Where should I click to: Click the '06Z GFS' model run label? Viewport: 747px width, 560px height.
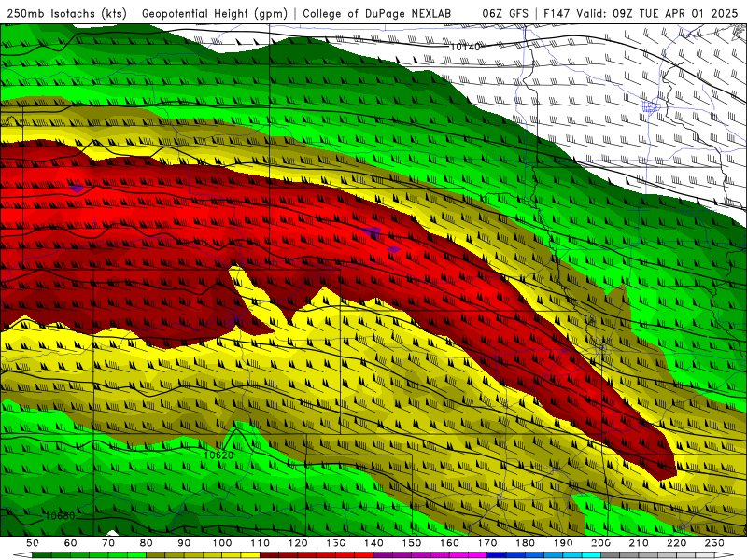point(505,14)
